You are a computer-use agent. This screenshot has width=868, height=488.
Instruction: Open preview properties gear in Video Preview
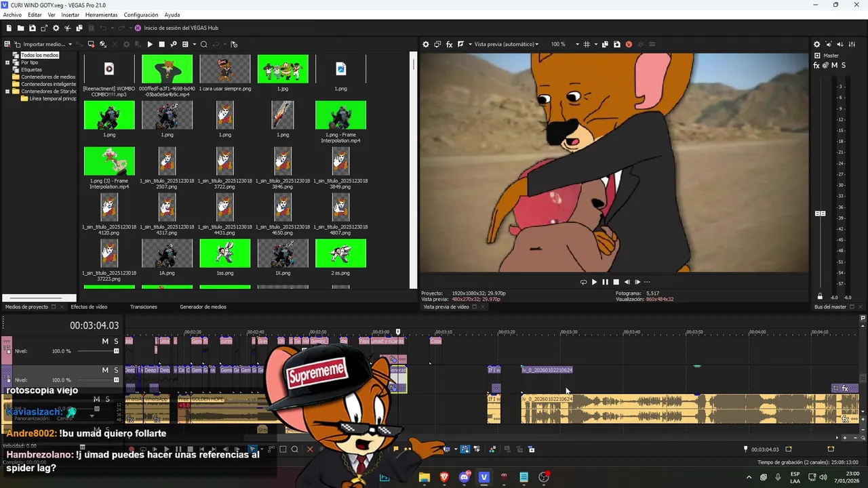coord(426,44)
